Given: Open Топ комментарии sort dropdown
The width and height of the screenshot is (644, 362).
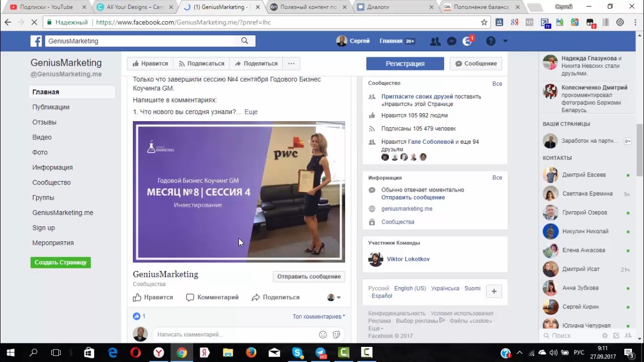Looking at the screenshot, I should (x=319, y=317).
